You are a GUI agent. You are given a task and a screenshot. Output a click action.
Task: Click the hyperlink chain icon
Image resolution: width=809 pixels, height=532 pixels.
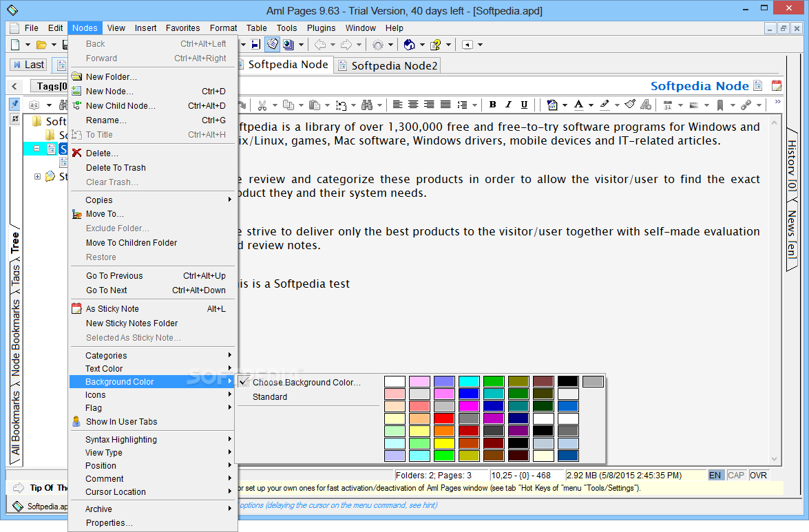coord(746,105)
